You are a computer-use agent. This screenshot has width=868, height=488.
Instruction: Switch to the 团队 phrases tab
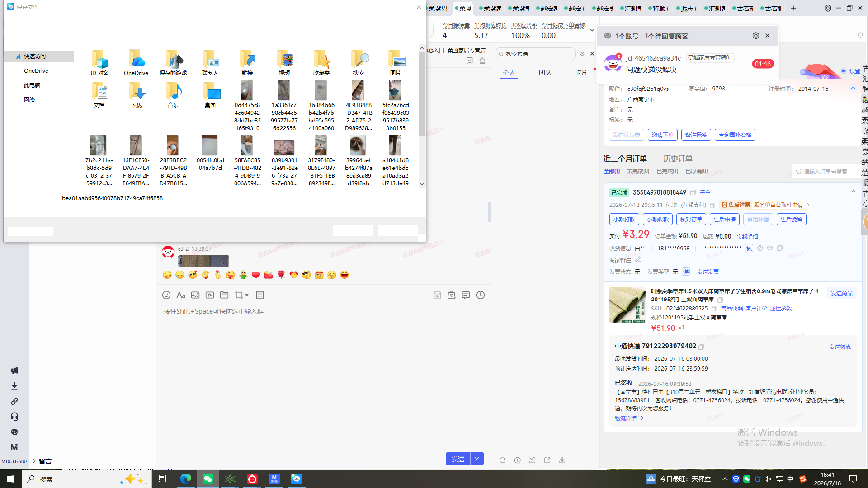point(545,72)
